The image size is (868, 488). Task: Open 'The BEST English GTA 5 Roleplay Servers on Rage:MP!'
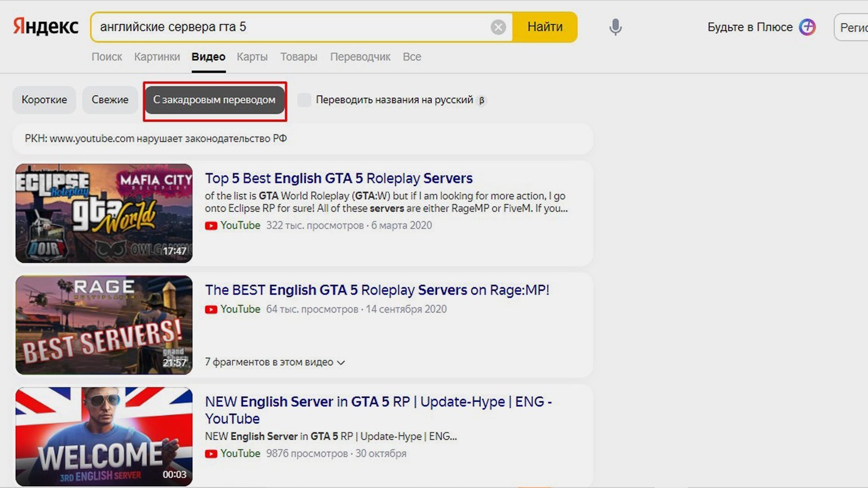coord(377,290)
